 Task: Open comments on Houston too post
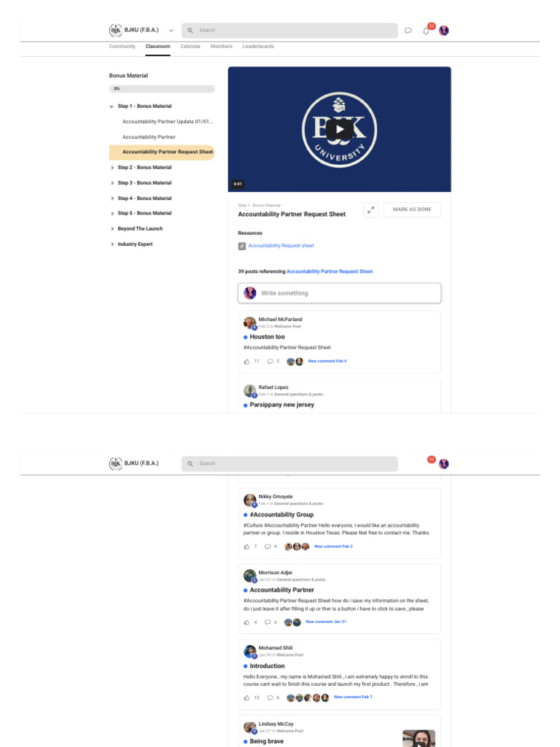click(x=270, y=362)
